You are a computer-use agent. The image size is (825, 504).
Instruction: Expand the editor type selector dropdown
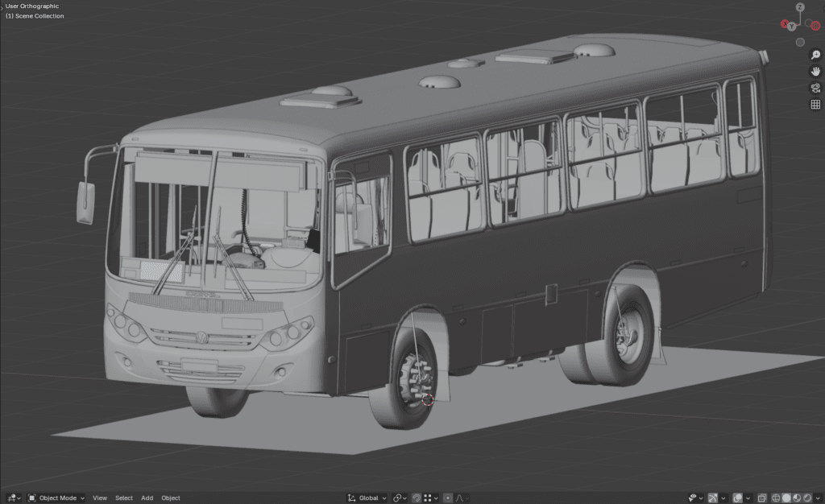pos(13,498)
